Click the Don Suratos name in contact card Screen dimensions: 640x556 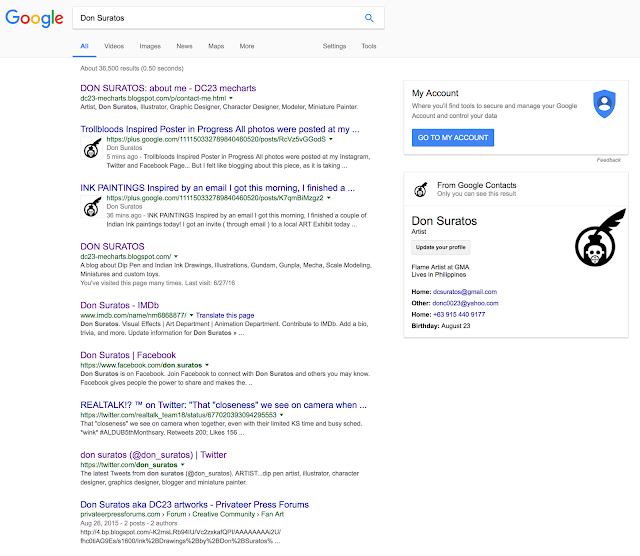444,221
